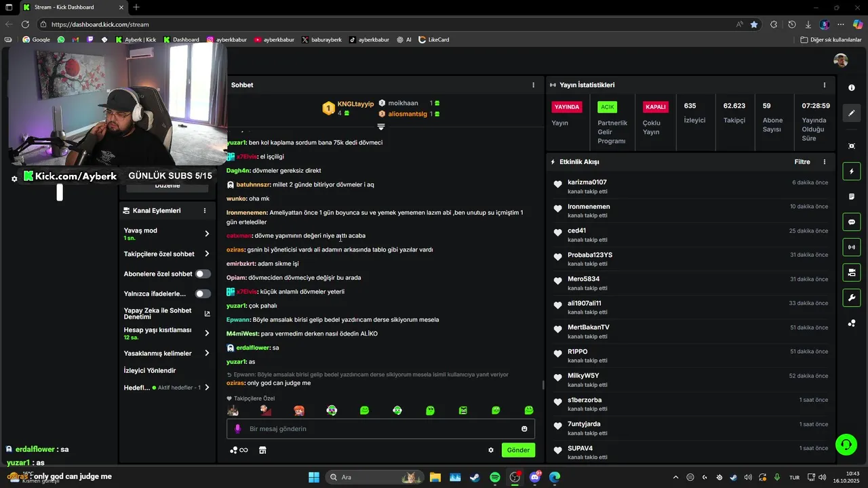Click the screen capture frame sidebar icon
The width and height of the screenshot is (868, 488).
(x=852, y=146)
